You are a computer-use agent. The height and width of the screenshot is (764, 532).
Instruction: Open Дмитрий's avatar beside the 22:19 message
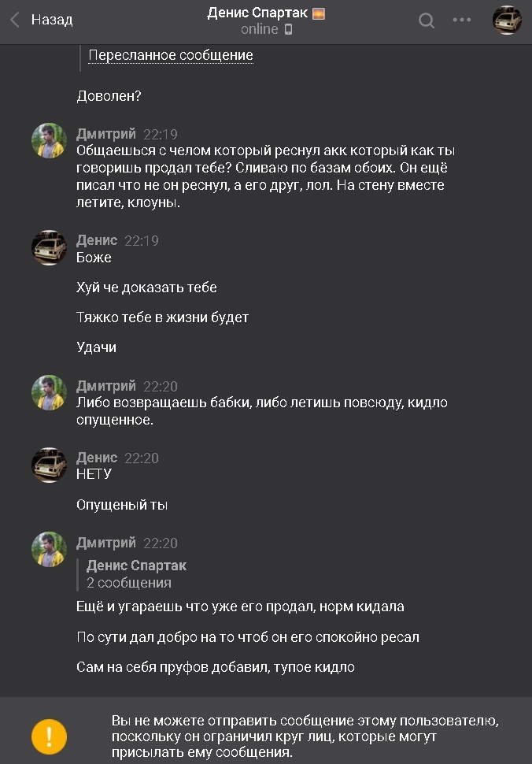point(49,140)
